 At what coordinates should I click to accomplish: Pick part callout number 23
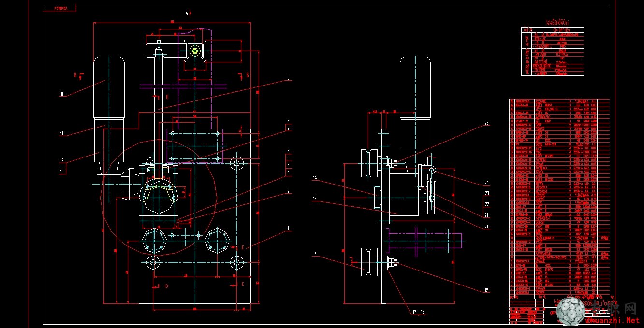pos(487,193)
